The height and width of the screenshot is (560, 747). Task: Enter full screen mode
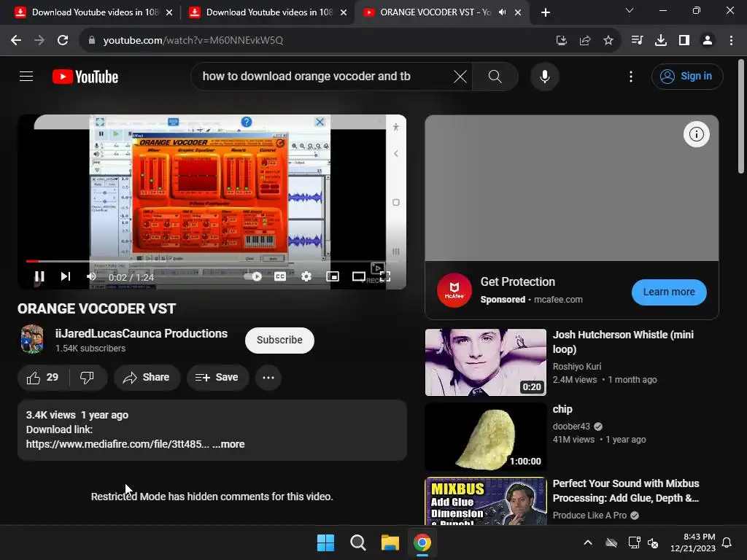click(x=385, y=276)
